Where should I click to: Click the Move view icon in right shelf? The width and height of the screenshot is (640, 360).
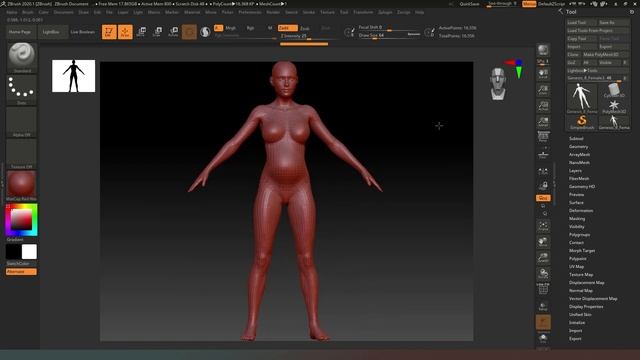[x=543, y=242]
